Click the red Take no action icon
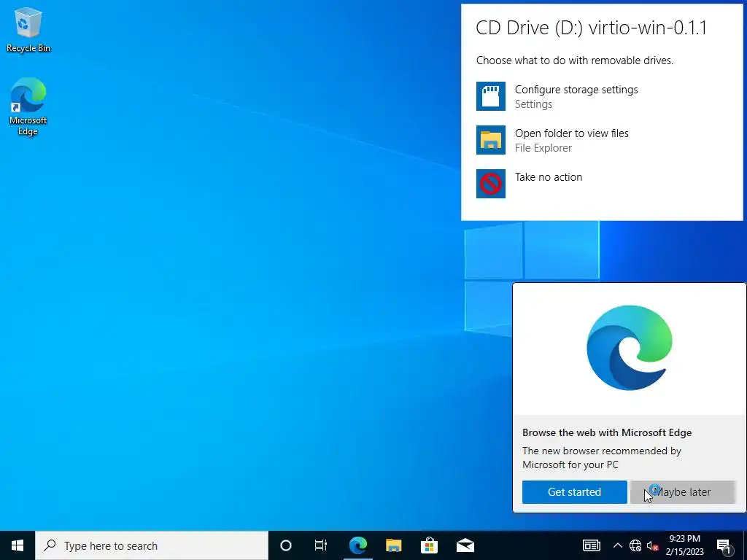Screen dimensions: 747x560 491,183
